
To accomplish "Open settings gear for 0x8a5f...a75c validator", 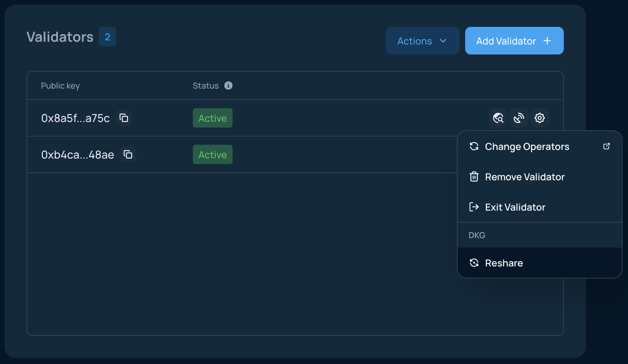I will 540,118.
